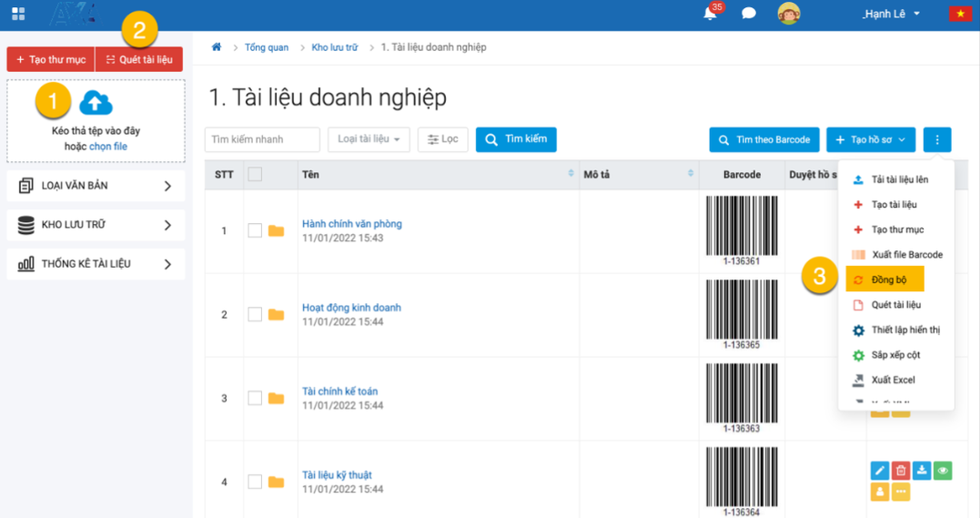Download the Tài liệu kỹ thuật folder
The image size is (980, 518).
pos(922,471)
